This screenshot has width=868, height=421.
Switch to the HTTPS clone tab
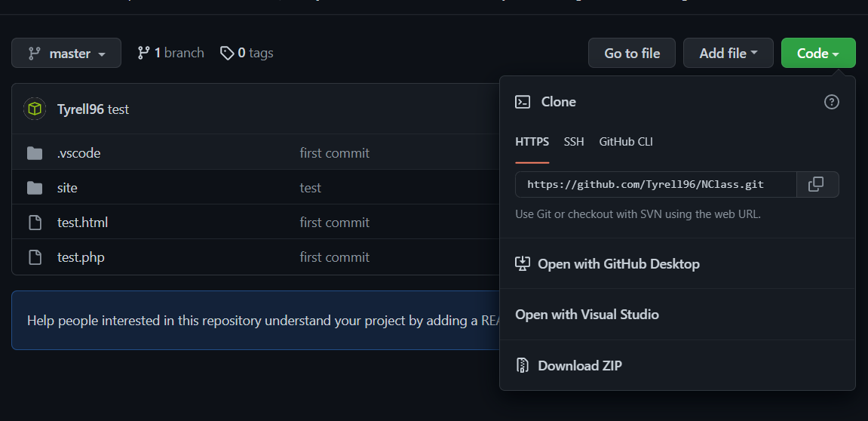coord(532,142)
